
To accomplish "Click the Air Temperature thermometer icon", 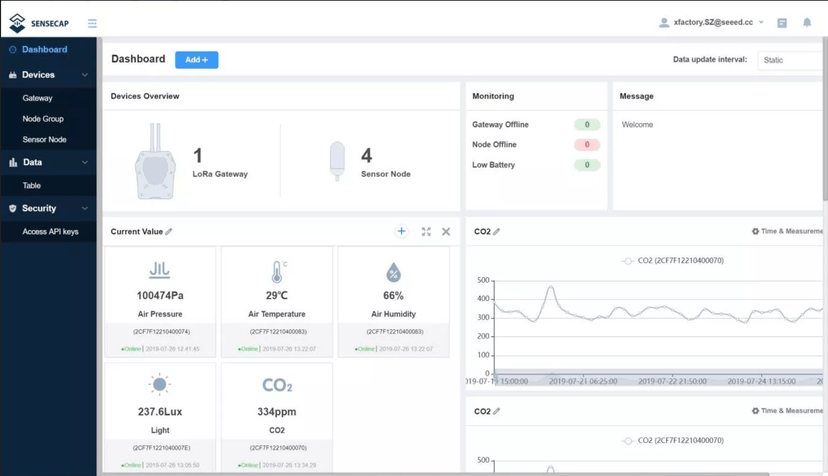I will (278, 272).
